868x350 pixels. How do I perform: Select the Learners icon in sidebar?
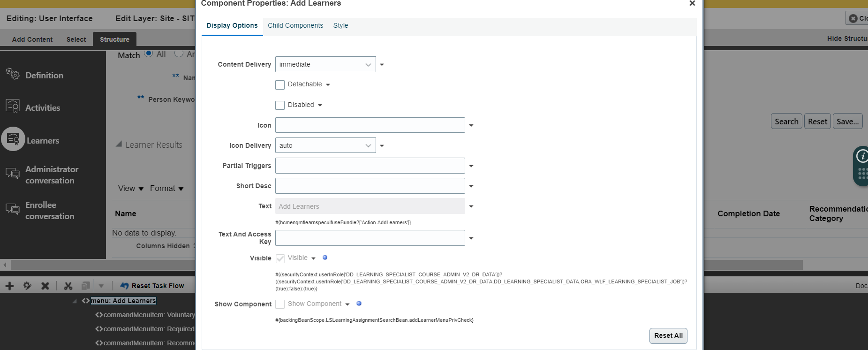point(13,139)
